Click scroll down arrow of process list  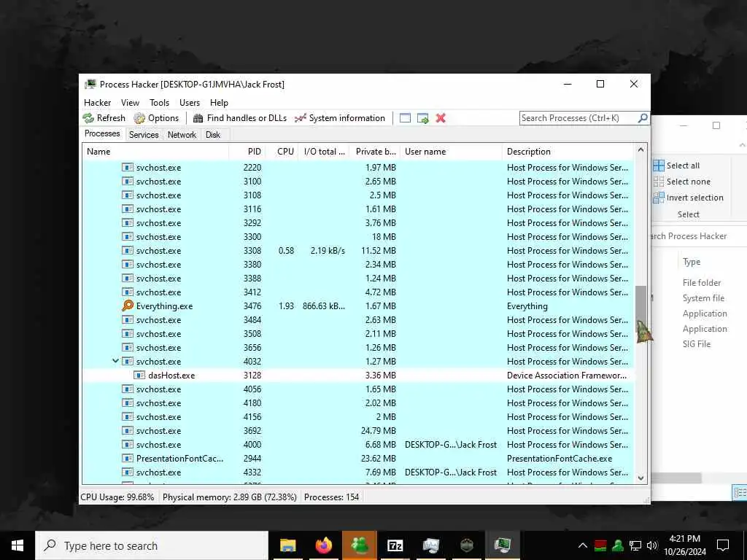click(x=640, y=478)
